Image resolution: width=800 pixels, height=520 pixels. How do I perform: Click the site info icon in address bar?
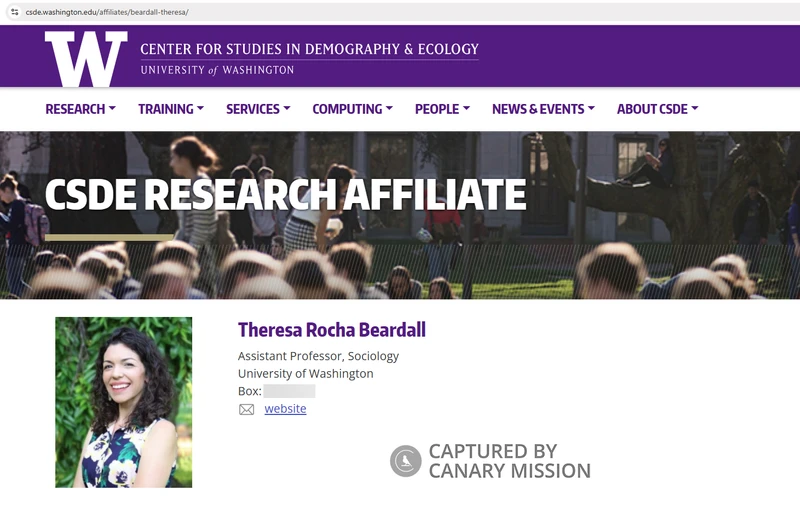click(x=15, y=12)
